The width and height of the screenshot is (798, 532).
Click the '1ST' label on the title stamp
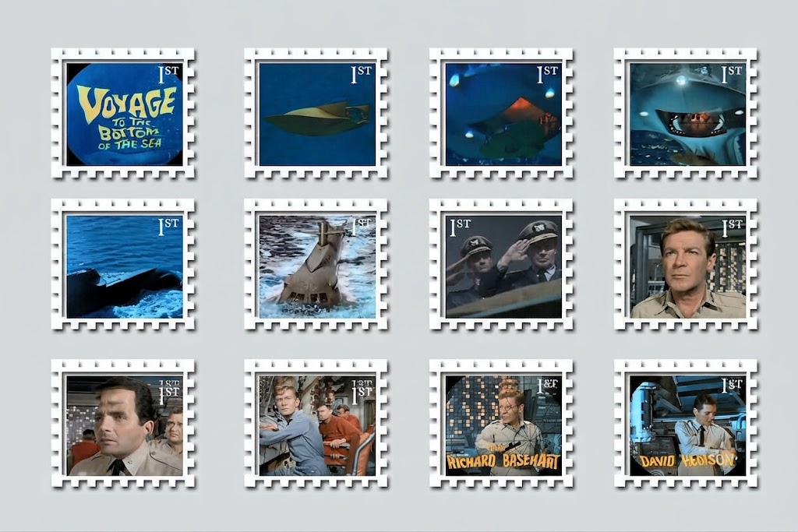(168, 74)
